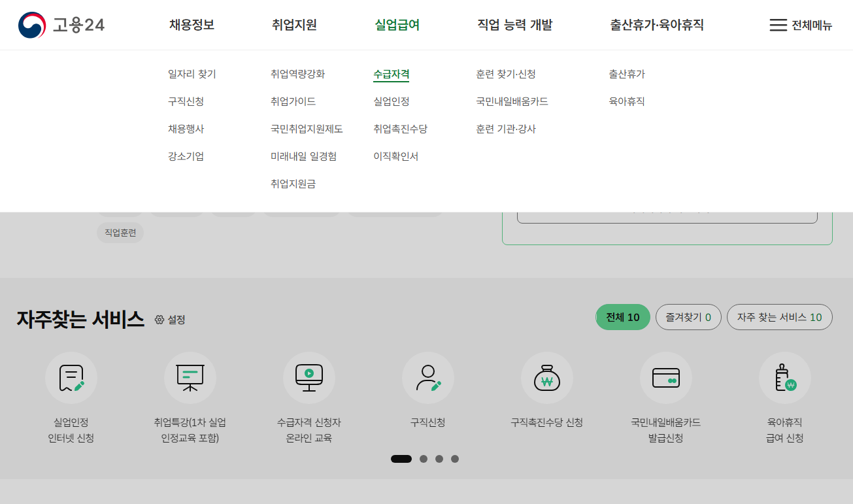The width and height of the screenshot is (853, 504).
Task: Open 육아휴직 급여 신청 bottle icon
Action: (784, 378)
